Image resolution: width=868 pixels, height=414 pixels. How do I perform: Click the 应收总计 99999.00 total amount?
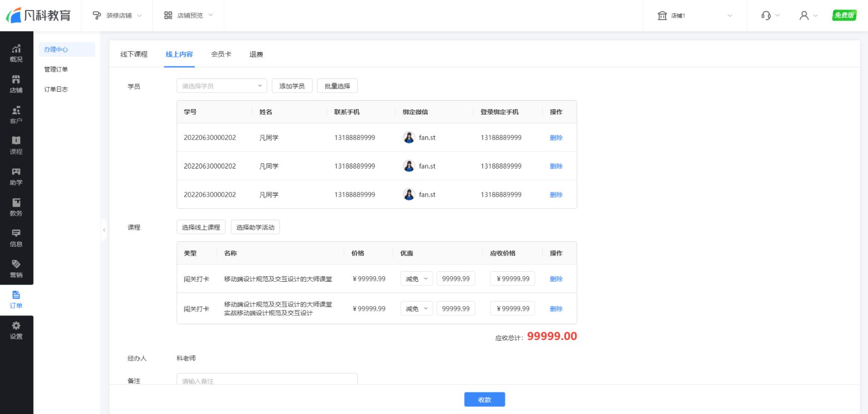[x=552, y=336]
